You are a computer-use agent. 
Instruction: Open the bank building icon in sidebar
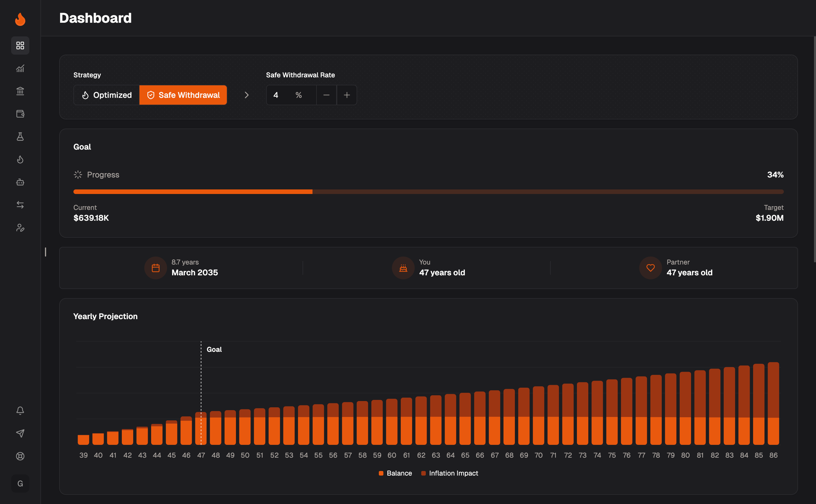click(20, 91)
